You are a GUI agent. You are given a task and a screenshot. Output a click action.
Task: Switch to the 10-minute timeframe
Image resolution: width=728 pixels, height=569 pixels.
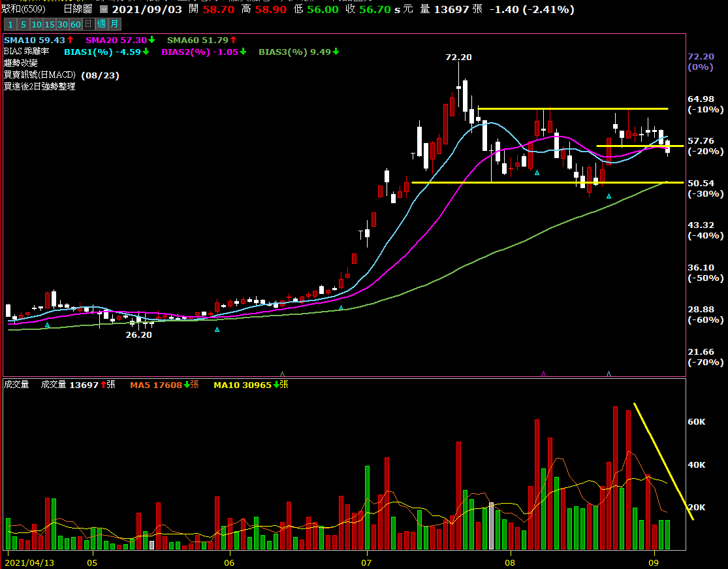coord(36,24)
